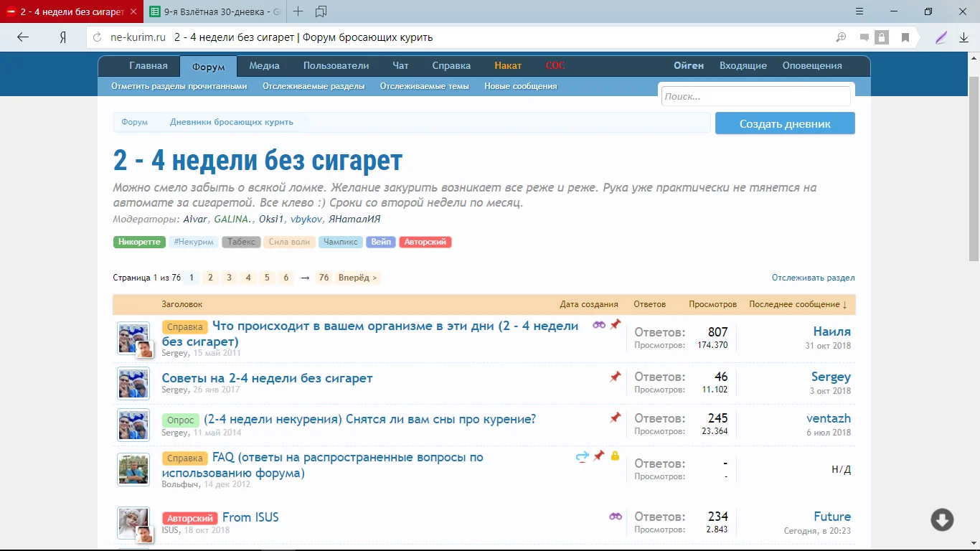Viewport: 980px width, 551px height.
Task: Click "Отслеживать раздел" link
Action: [814, 278]
